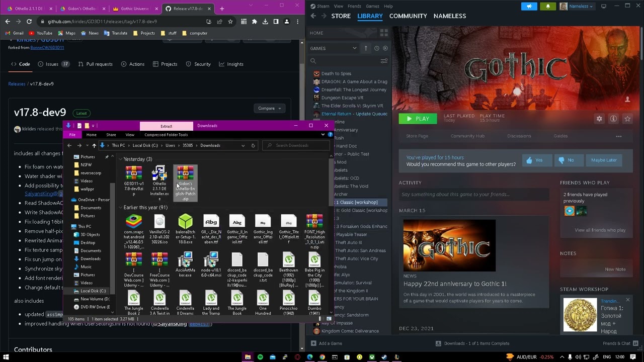
Task: Click the Steam library search field
Action: coord(345,61)
